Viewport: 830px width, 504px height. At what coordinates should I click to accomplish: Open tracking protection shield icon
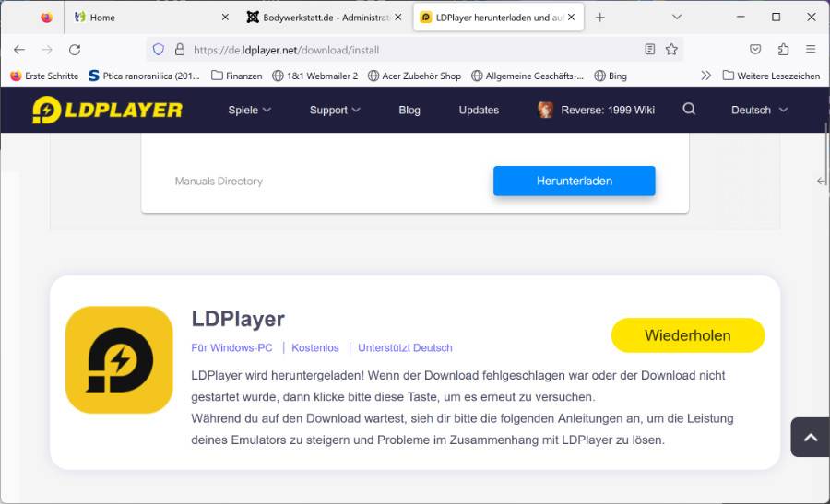[159, 50]
